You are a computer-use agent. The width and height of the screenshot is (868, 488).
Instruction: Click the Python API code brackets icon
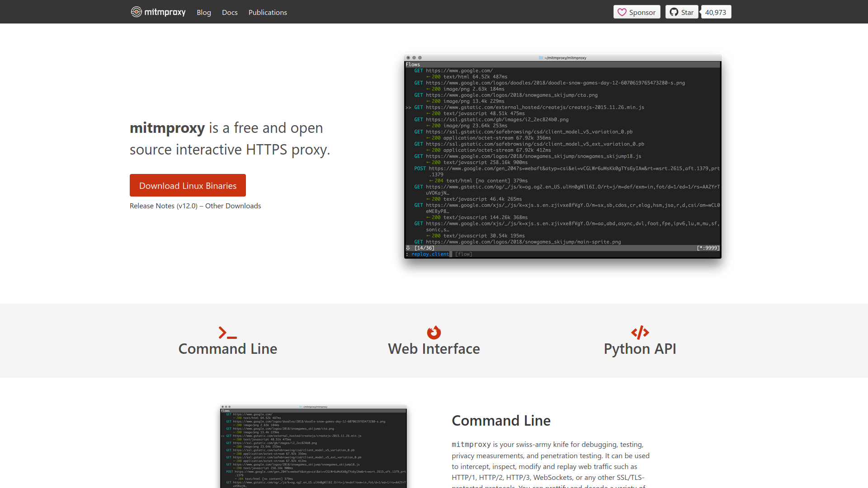click(x=640, y=333)
